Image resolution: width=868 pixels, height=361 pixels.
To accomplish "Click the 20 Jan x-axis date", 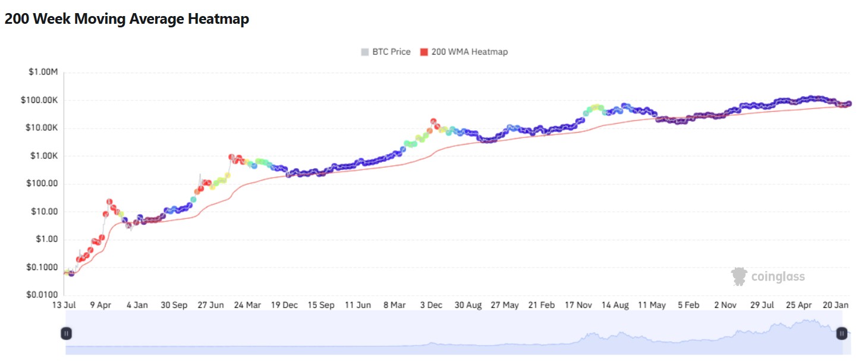I will point(835,305).
